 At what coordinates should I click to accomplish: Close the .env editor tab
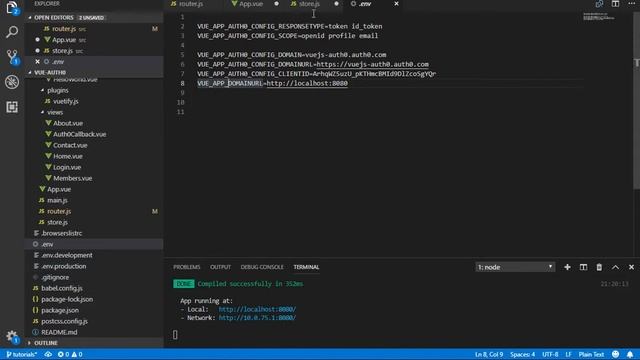point(396,4)
